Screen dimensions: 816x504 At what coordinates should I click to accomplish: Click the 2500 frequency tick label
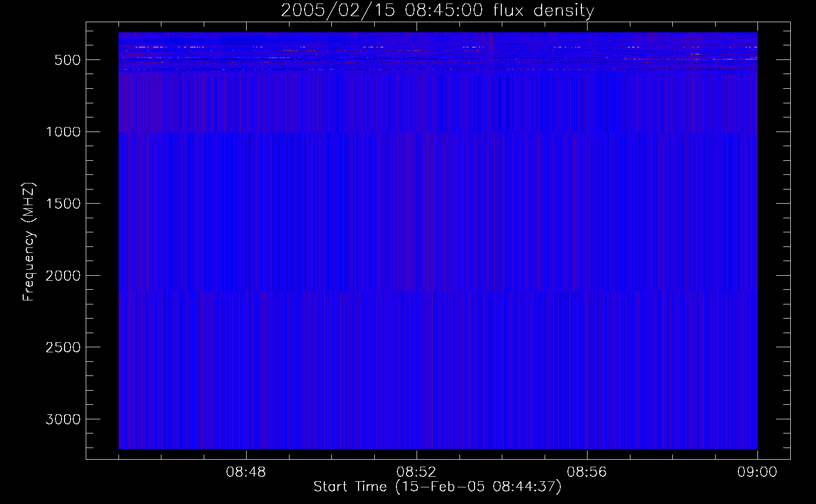63,348
